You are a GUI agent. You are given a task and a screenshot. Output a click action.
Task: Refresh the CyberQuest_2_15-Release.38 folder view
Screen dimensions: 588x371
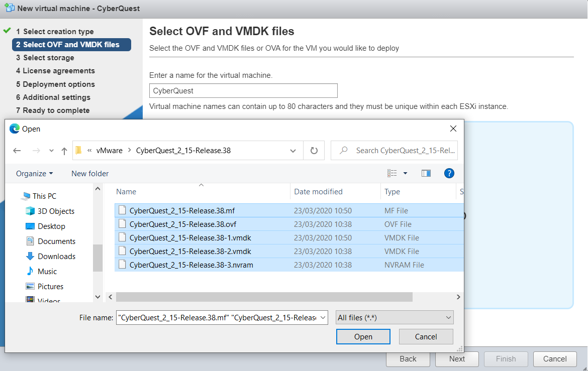pos(314,151)
